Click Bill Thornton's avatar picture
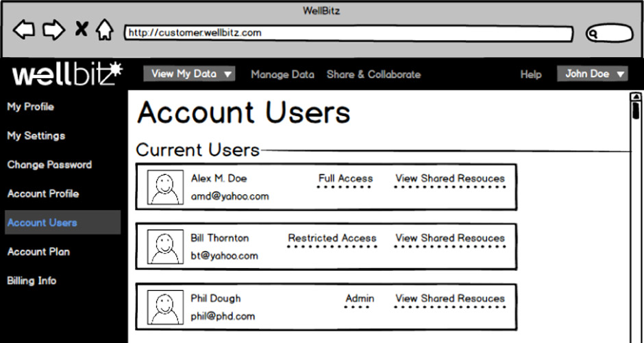Viewport: 644px width, 343px height. coord(165,247)
